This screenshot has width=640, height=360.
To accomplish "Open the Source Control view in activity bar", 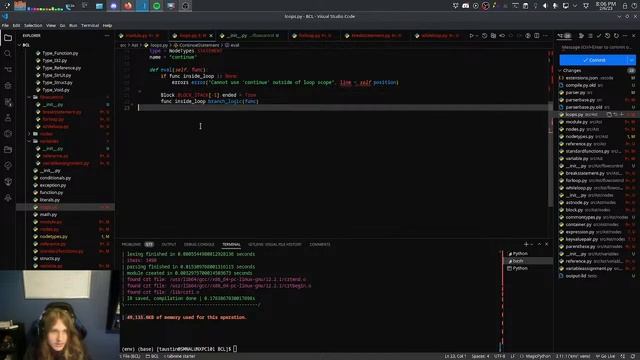I will pos(8,69).
